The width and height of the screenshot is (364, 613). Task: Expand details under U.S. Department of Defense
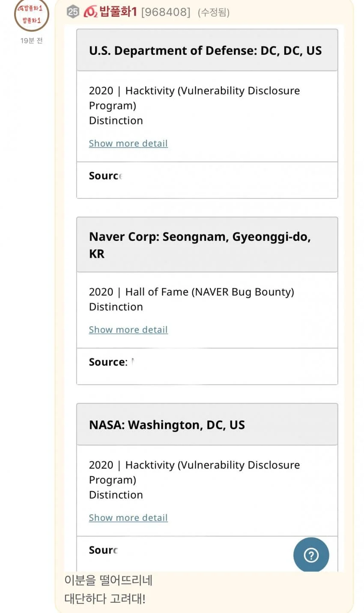[128, 144]
